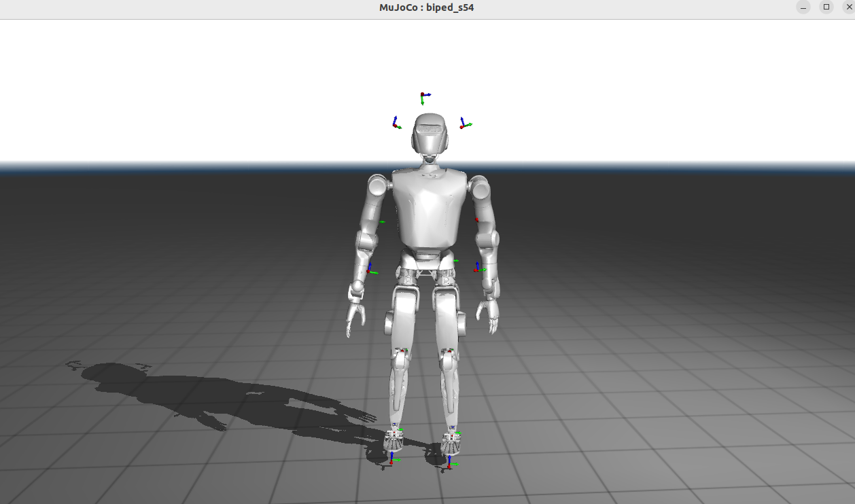Select the green arrow marker at the pelvis

[455, 261]
